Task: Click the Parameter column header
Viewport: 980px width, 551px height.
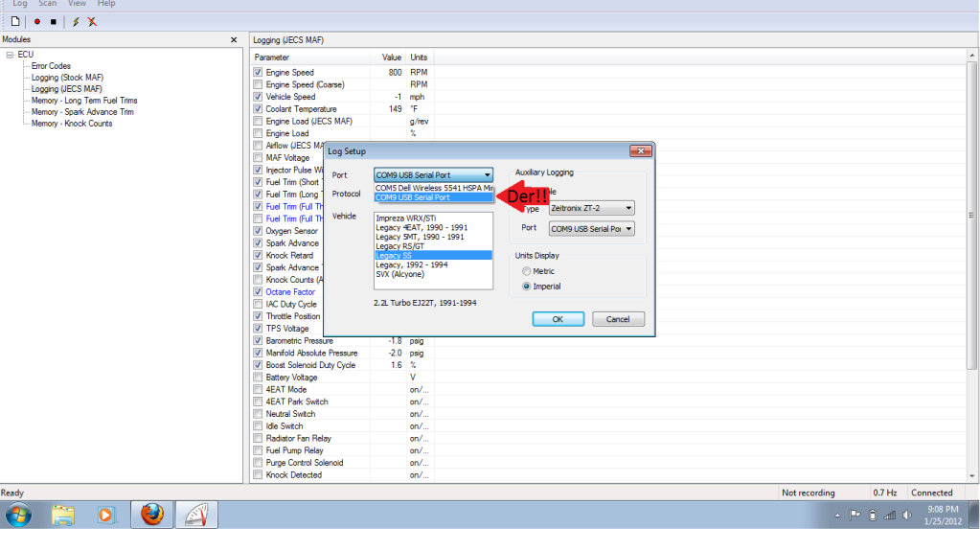Action: point(310,57)
